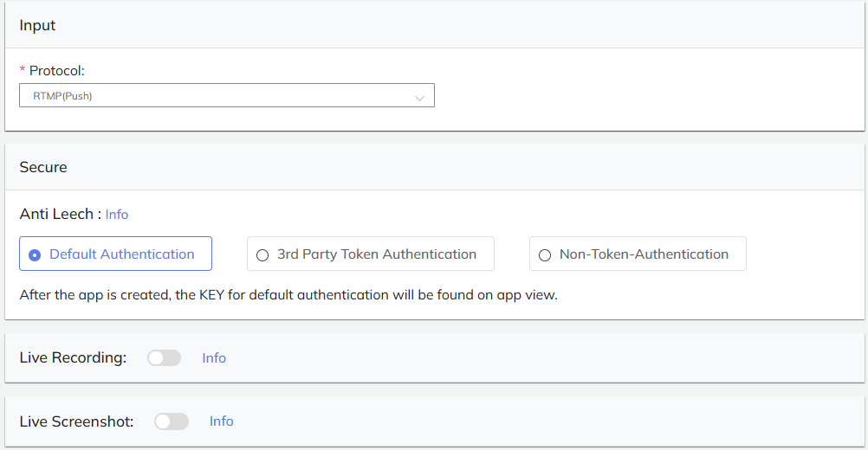Click the KEY default authentication help text
Image resolution: width=868 pixels, height=450 pixels.
click(x=288, y=295)
